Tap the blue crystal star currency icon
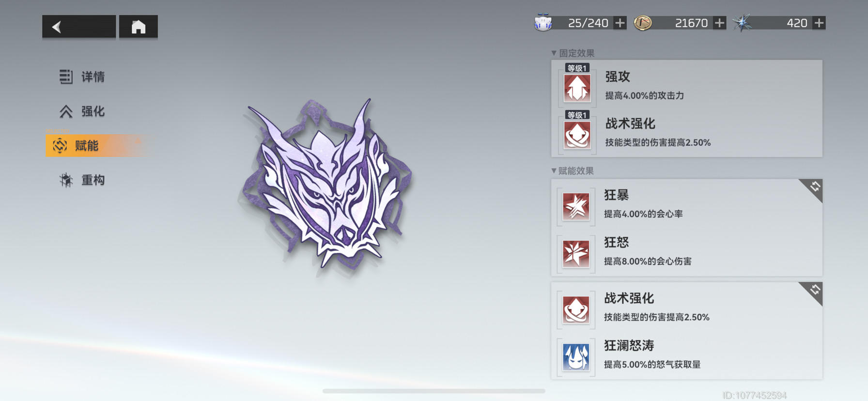The height and width of the screenshot is (401, 868). [x=742, y=23]
